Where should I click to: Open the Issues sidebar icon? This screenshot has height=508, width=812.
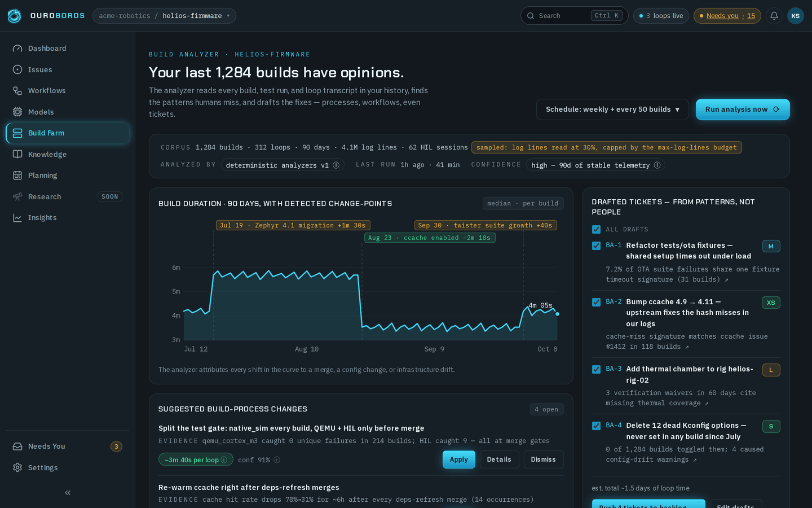[x=17, y=69]
